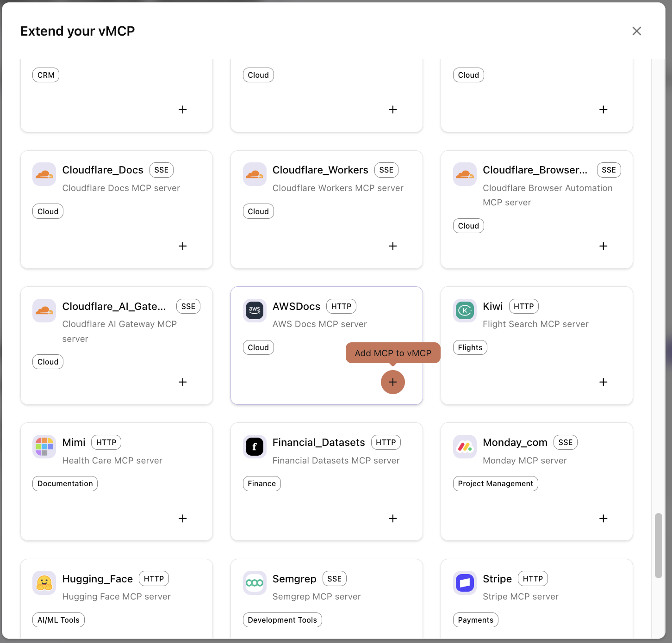Click the HTTP badge on Hugging_Face

[153, 578]
